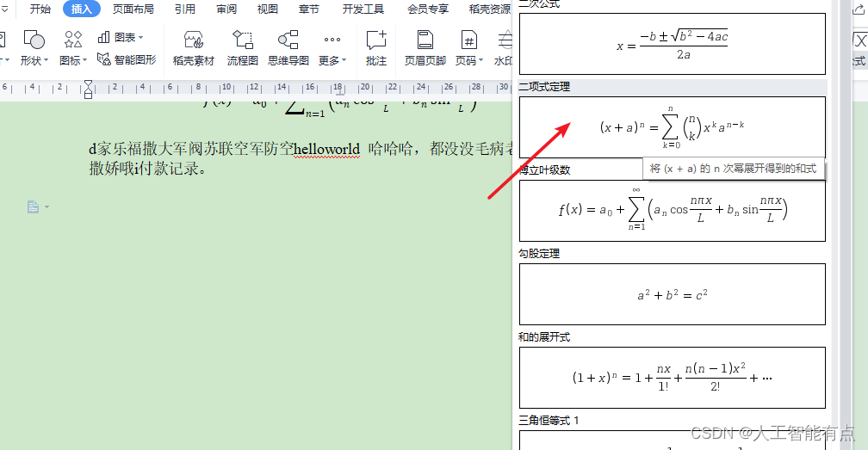This screenshot has height=450, width=868.
Task: Open the 稻壳资源 tab
Action: 490,9
